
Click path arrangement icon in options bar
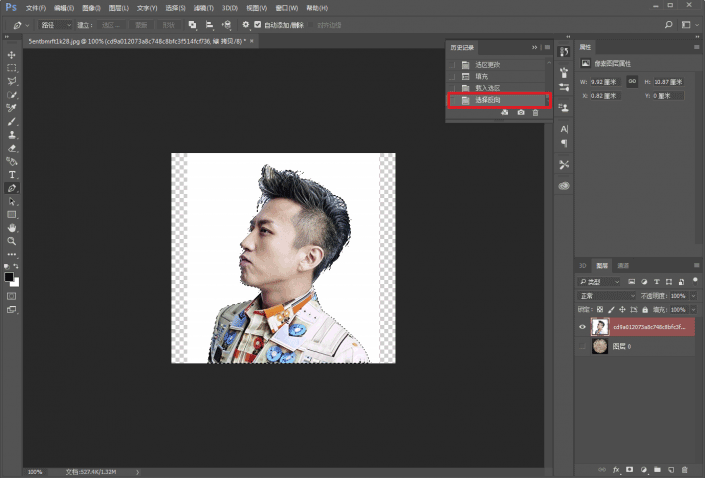click(x=227, y=25)
